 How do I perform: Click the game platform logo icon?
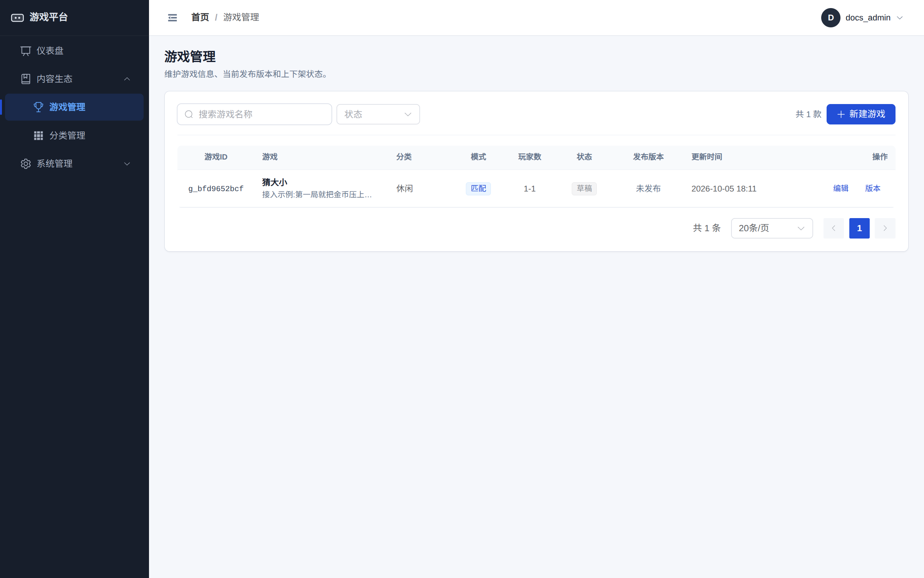[17, 18]
